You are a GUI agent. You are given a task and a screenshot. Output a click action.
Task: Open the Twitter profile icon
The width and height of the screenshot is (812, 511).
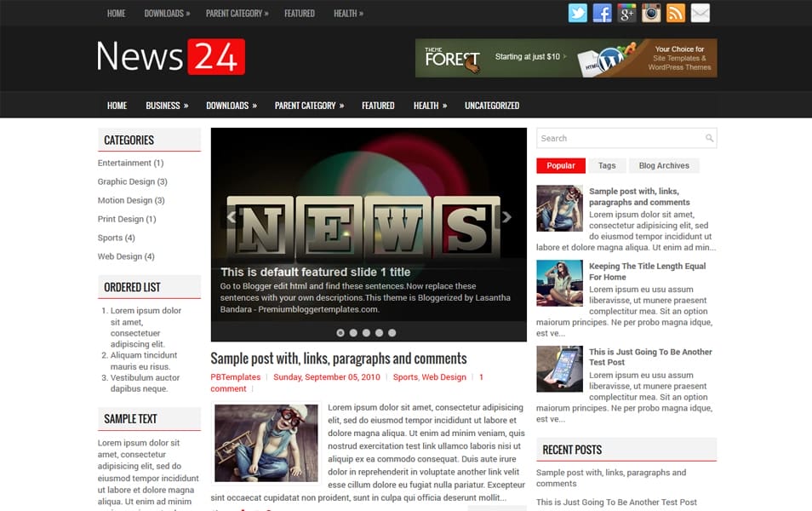(578, 13)
